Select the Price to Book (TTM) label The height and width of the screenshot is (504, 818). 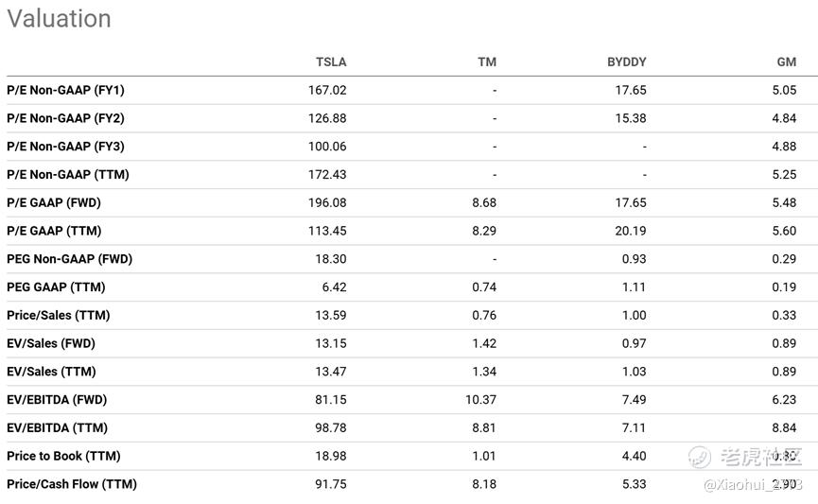click(x=63, y=457)
